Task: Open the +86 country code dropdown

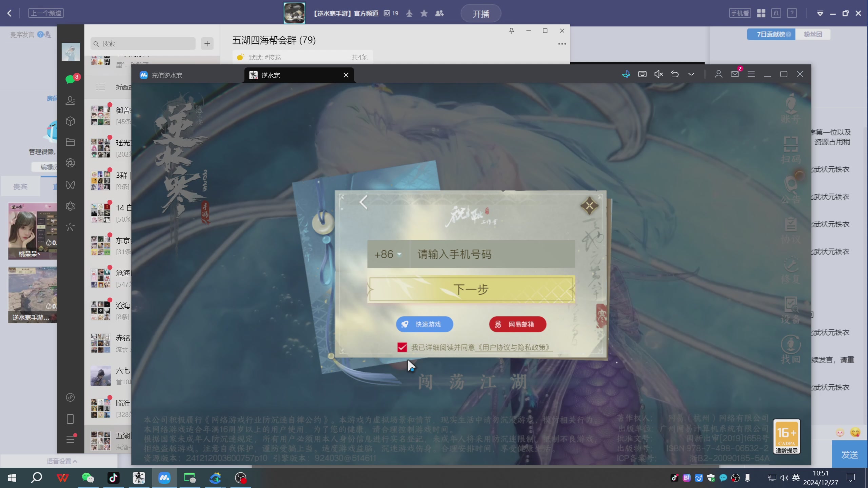Action: (x=388, y=254)
